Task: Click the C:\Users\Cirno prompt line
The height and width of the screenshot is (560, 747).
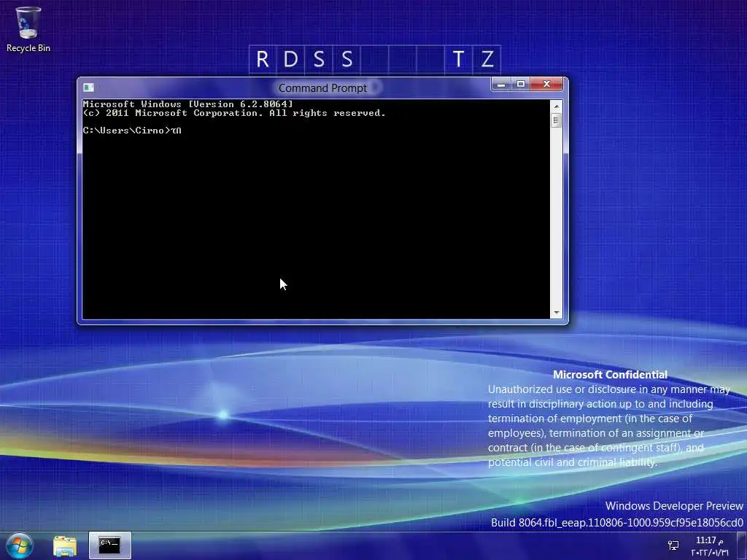Action: 132,131
